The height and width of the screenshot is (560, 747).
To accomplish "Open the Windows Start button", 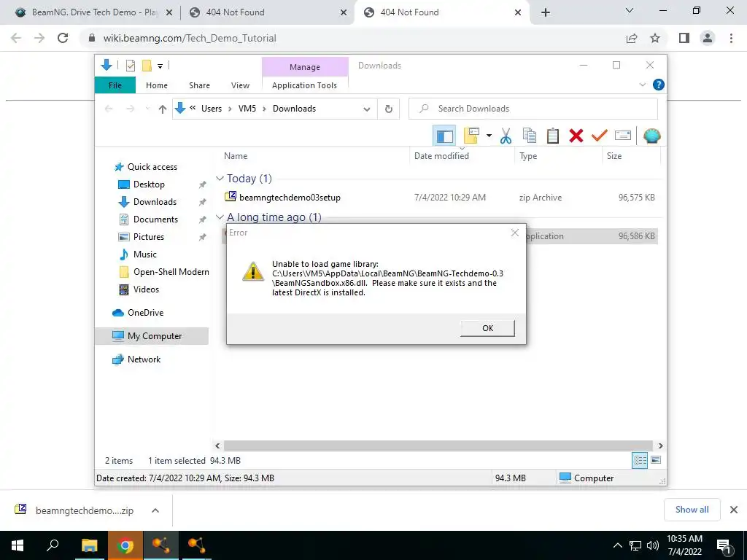I will (18, 545).
